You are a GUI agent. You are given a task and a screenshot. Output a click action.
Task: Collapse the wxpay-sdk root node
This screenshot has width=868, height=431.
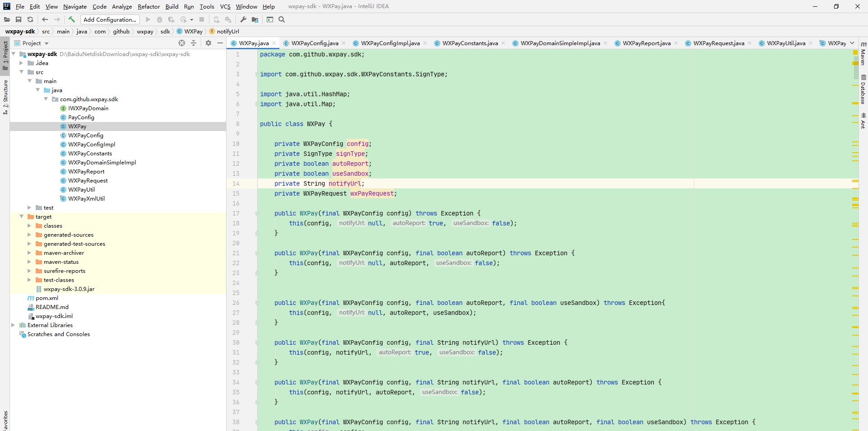click(x=14, y=54)
